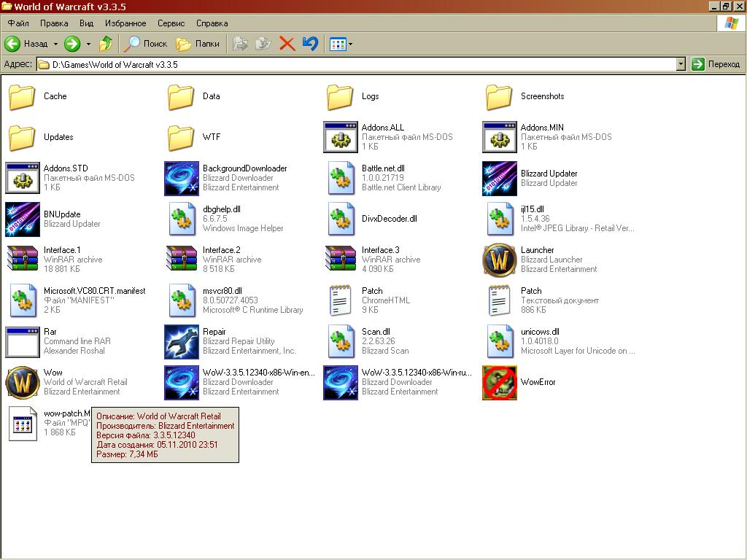The image size is (747, 560).
Task: Click the green Forward arrow button
Action: coord(72,44)
